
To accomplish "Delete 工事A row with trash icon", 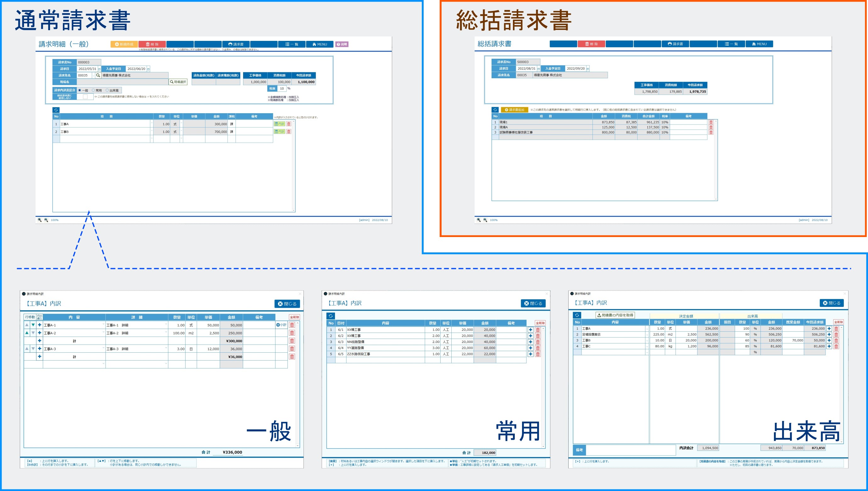I will tap(289, 124).
